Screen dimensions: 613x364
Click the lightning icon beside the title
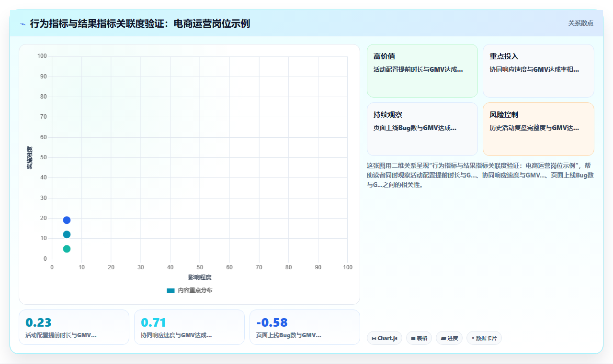pyautogui.click(x=23, y=24)
